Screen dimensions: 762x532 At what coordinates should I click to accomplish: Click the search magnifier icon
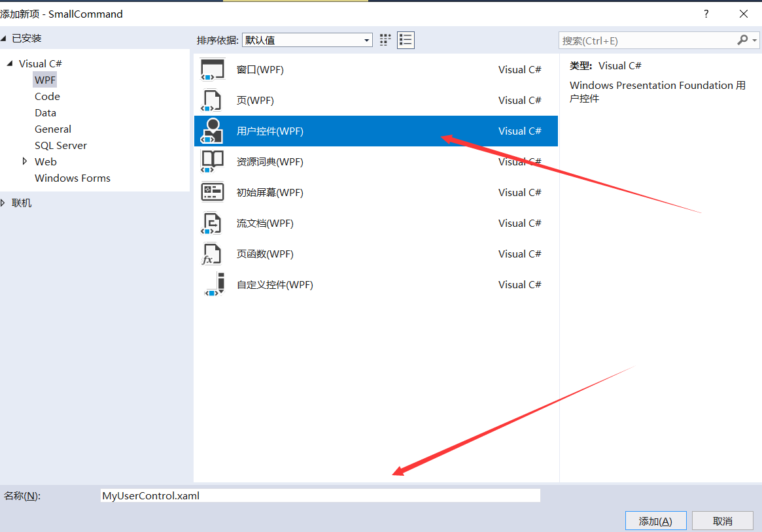742,41
